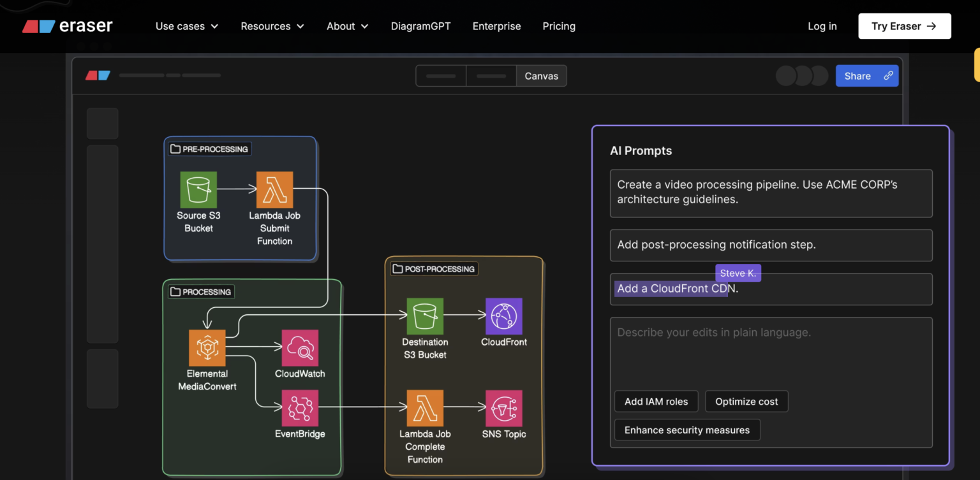Go to the Pricing page

coord(559,26)
